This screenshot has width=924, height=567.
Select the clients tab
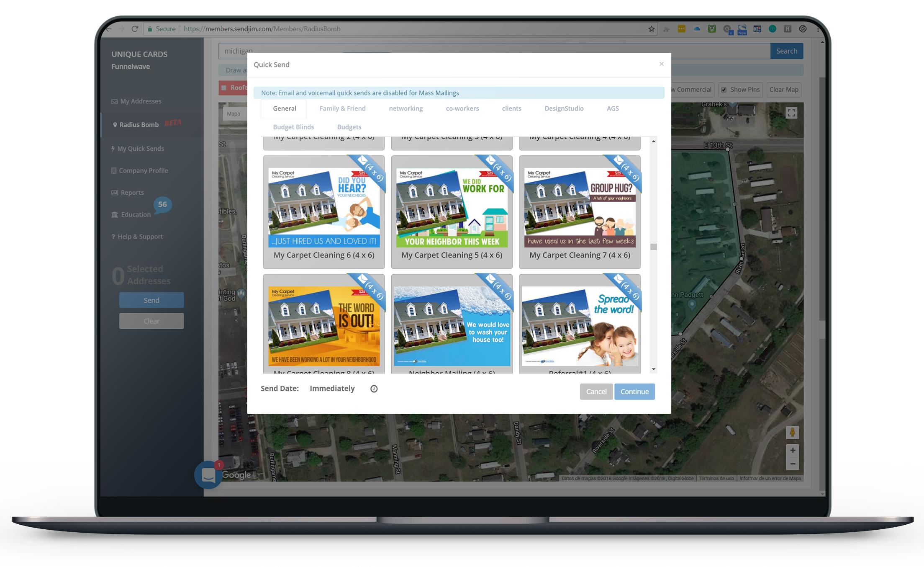click(511, 108)
